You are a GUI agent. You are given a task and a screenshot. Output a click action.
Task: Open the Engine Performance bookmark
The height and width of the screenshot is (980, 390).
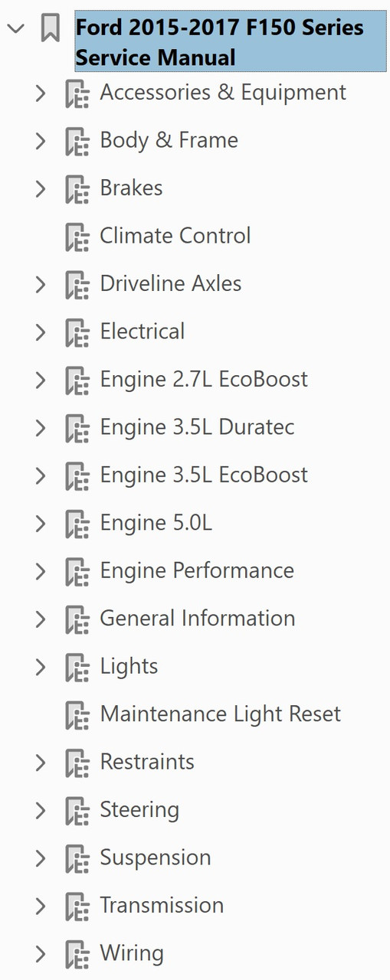click(x=197, y=571)
